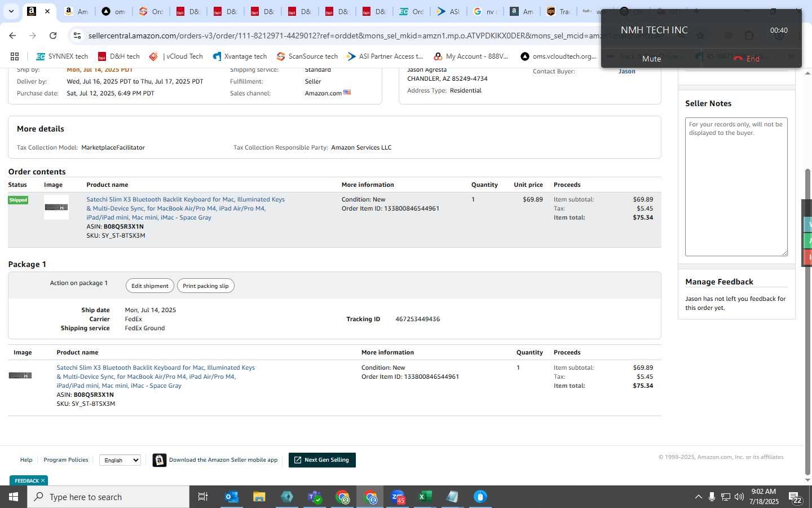
Task: Reload the page with the refresh icon
Action: [53, 36]
